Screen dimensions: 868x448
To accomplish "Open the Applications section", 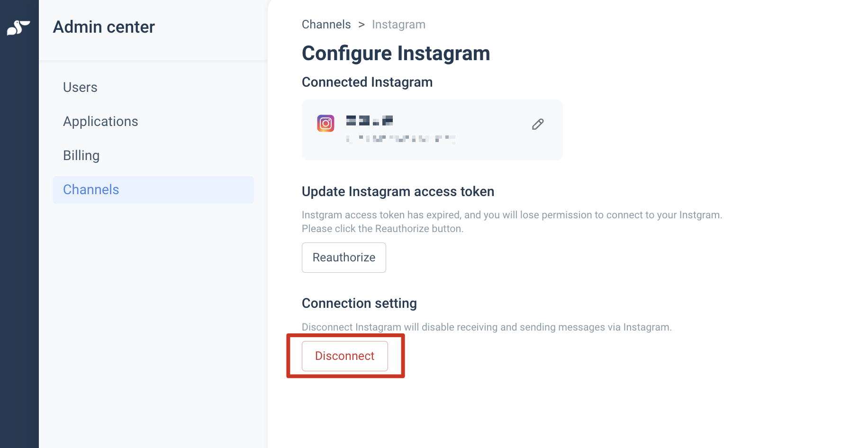I will pyautogui.click(x=100, y=122).
